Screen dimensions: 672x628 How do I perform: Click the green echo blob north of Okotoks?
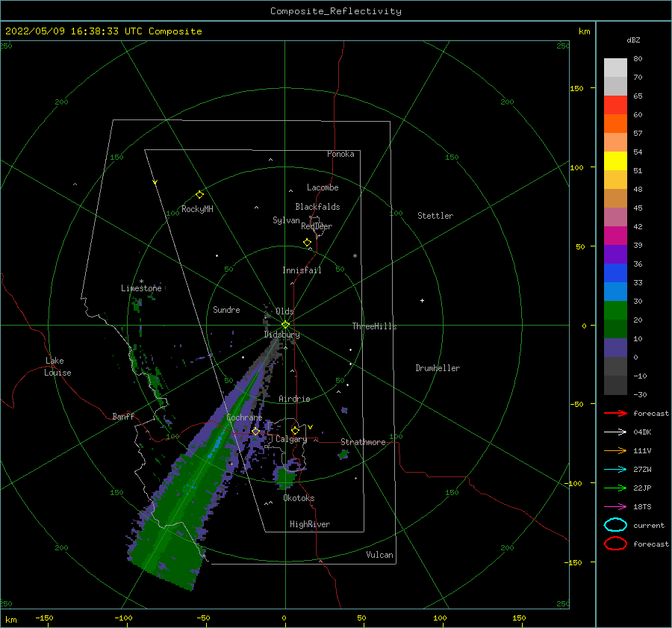(284, 478)
